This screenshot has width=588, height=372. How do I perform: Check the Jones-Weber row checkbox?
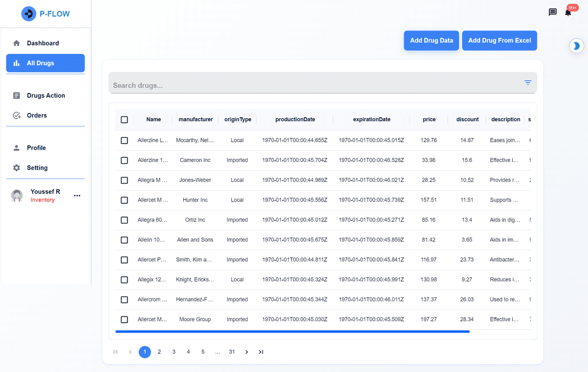(124, 180)
